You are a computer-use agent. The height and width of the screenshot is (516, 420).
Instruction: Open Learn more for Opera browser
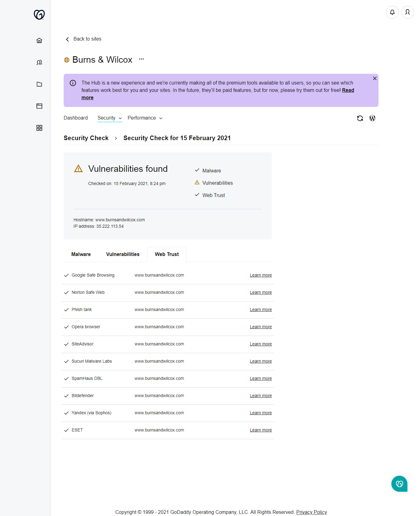tap(261, 327)
